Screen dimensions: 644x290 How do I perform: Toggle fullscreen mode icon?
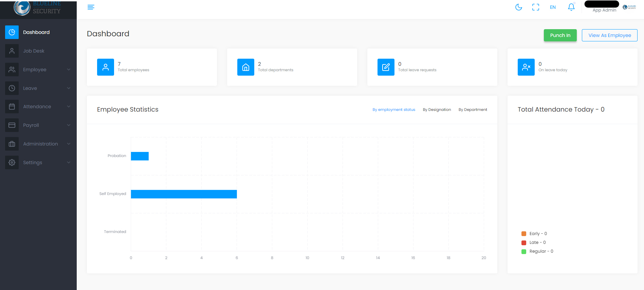coord(535,7)
